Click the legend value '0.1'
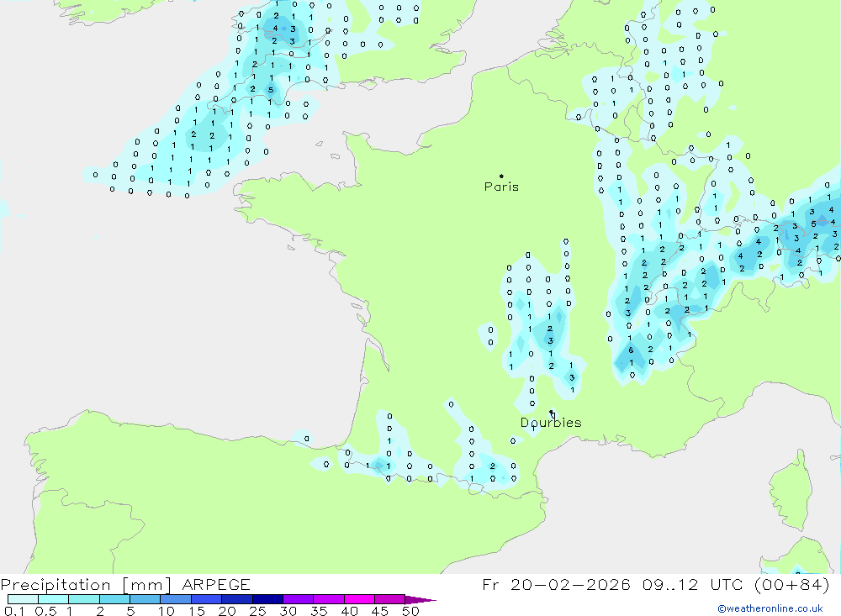The height and width of the screenshot is (616, 841). pyautogui.click(x=14, y=611)
